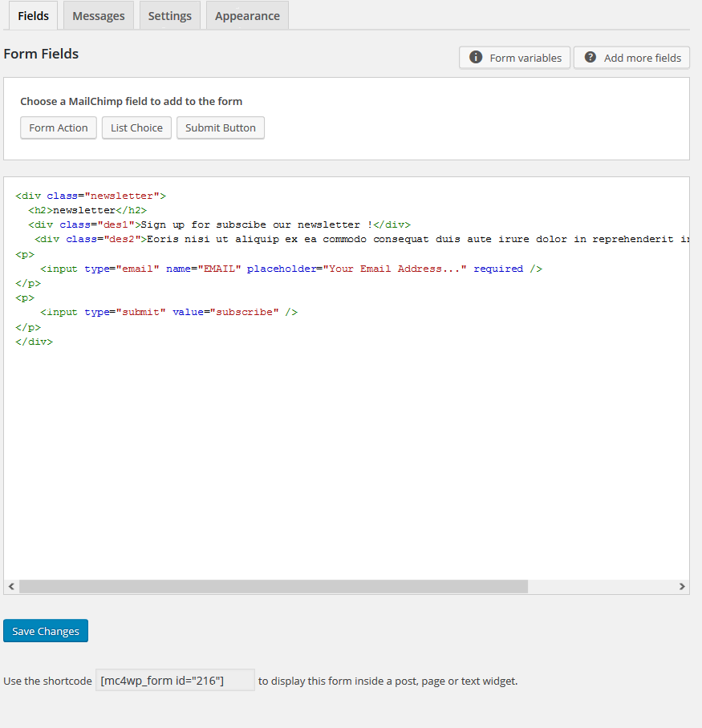702x728 pixels.
Task: Click the info icon beside Form variables
Action: 475,58
